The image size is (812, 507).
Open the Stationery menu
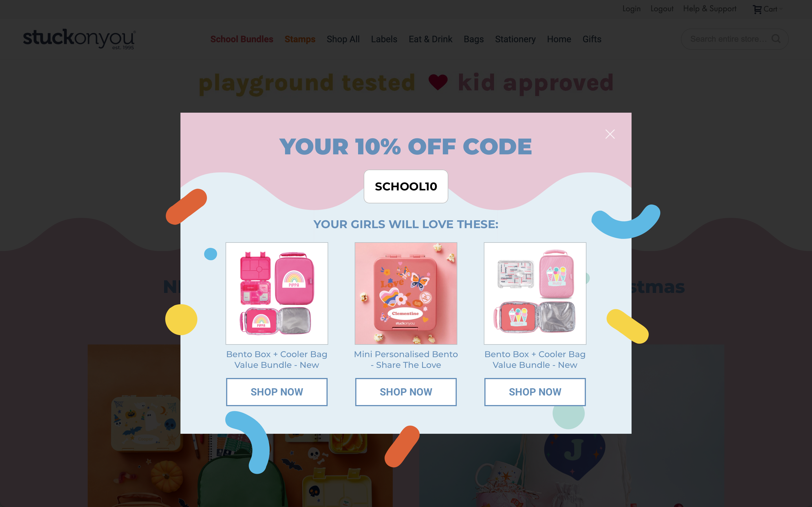click(515, 39)
